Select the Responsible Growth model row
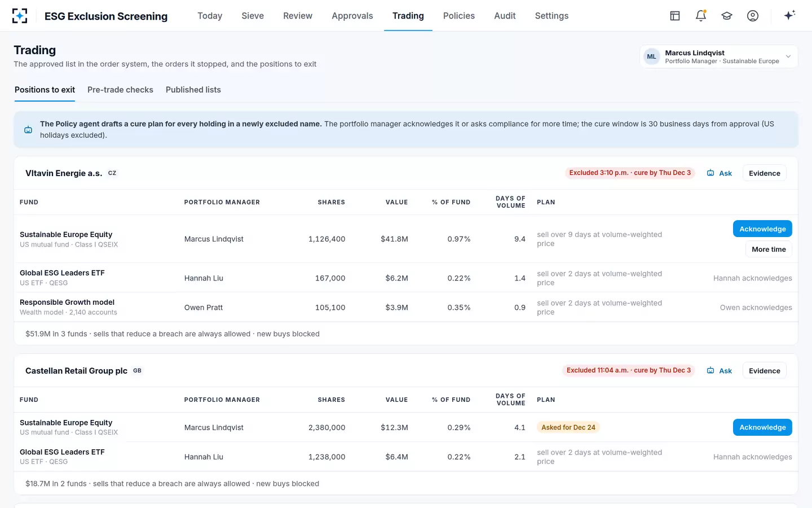 tap(406, 307)
